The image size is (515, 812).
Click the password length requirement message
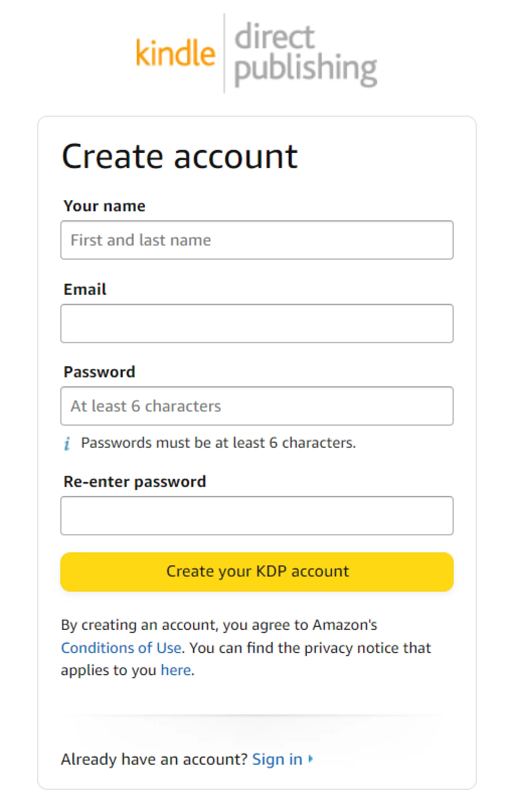[x=218, y=443]
